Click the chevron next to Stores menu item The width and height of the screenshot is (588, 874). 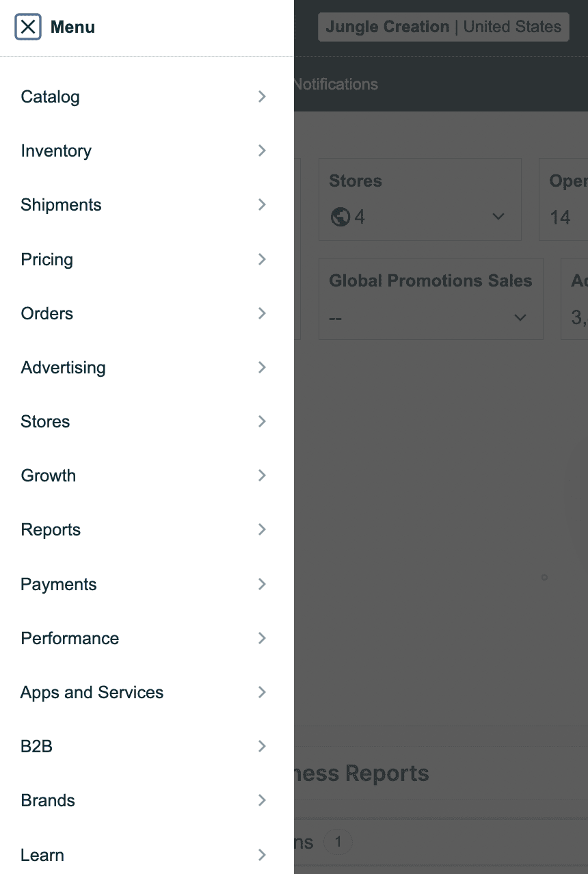pyautogui.click(x=262, y=421)
